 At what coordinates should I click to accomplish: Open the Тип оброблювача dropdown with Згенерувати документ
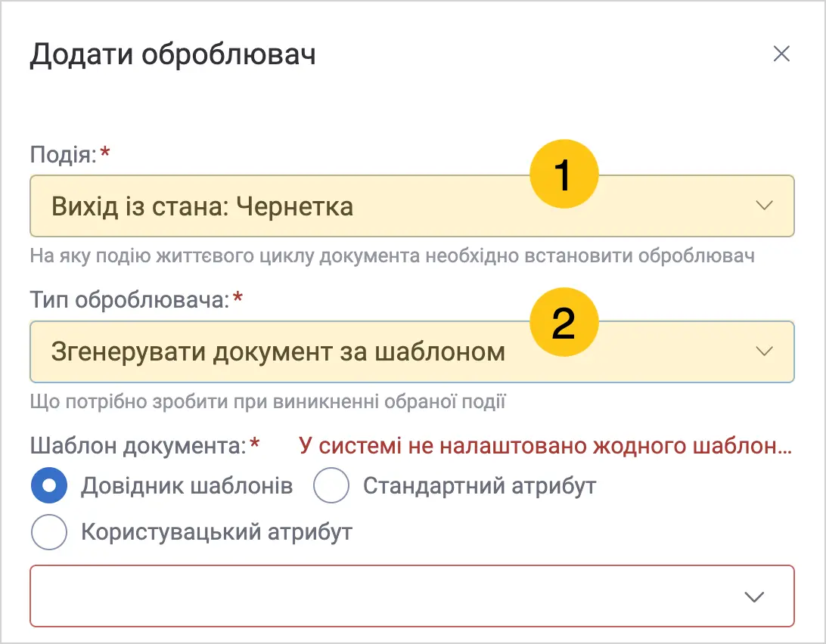click(x=412, y=351)
